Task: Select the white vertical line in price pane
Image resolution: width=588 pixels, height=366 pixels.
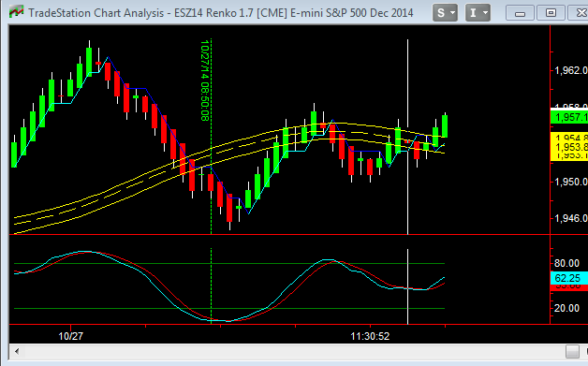Action: click(x=407, y=137)
